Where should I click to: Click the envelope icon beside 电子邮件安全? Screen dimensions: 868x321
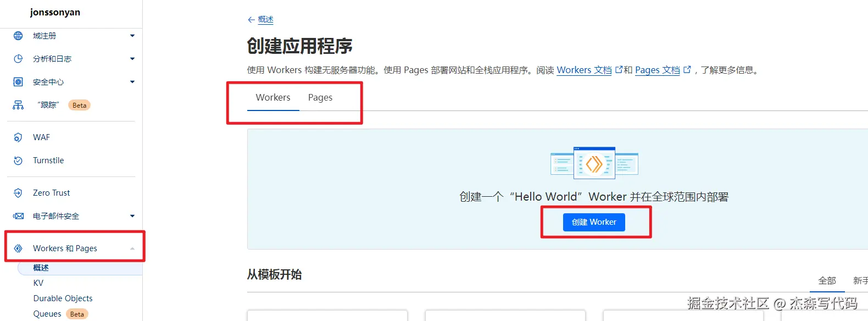pyautogui.click(x=18, y=216)
